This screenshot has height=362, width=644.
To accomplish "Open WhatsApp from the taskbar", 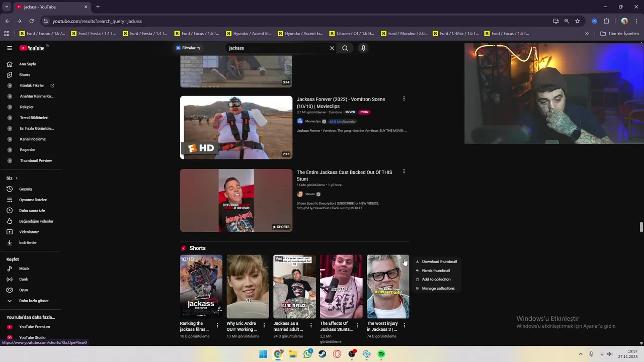I will [x=307, y=354].
